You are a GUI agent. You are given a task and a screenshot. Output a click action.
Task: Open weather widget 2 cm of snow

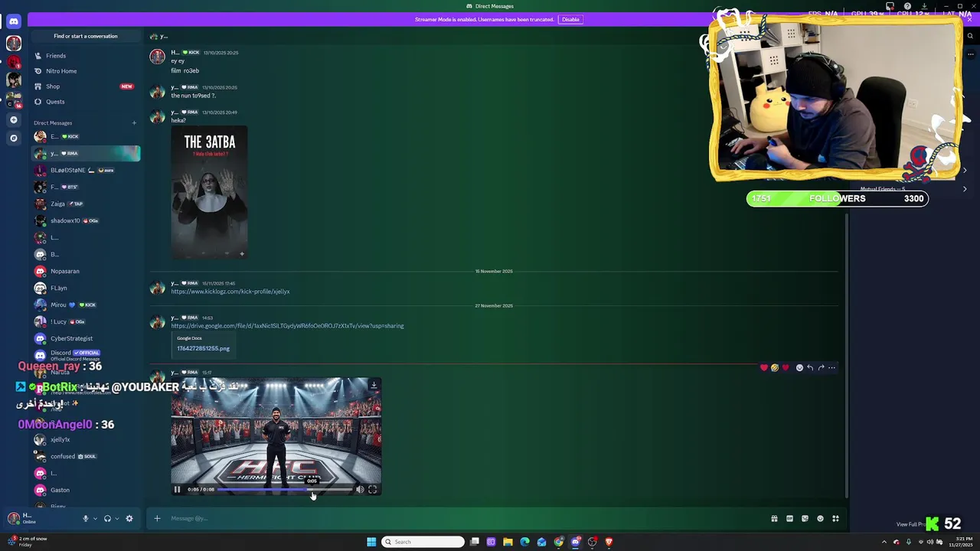(x=27, y=542)
